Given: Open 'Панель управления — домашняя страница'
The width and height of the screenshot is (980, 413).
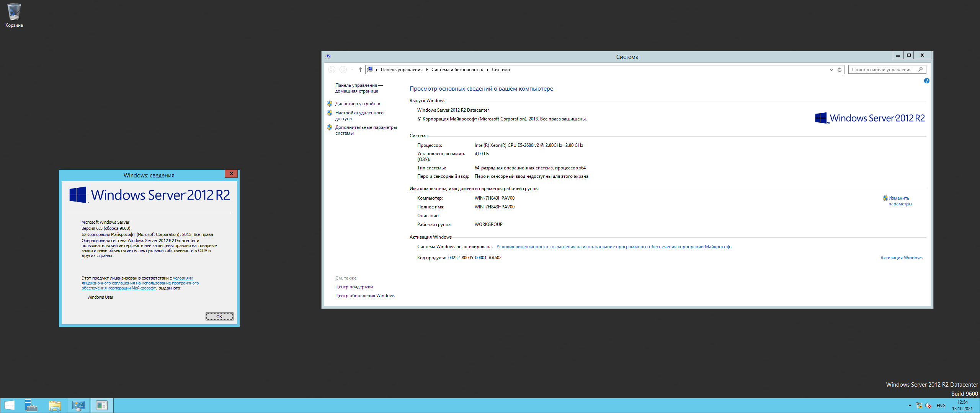Looking at the screenshot, I should 359,88.
